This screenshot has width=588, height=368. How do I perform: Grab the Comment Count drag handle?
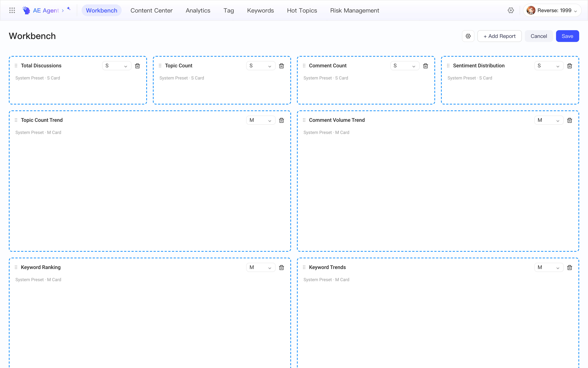[304, 66]
